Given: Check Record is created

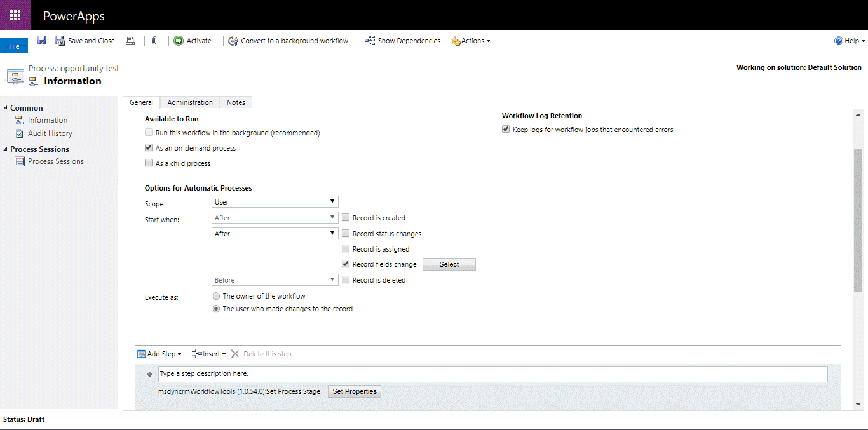Looking at the screenshot, I should pos(346,217).
